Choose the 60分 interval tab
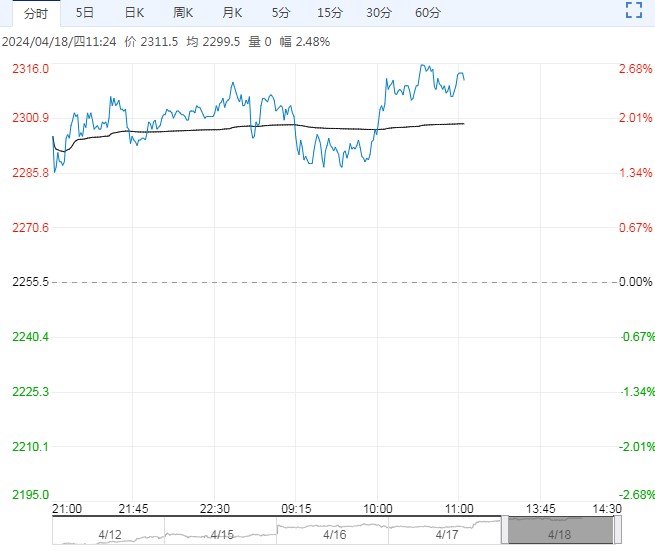Viewport: 655px width, 554px height. [x=428, y=13]
